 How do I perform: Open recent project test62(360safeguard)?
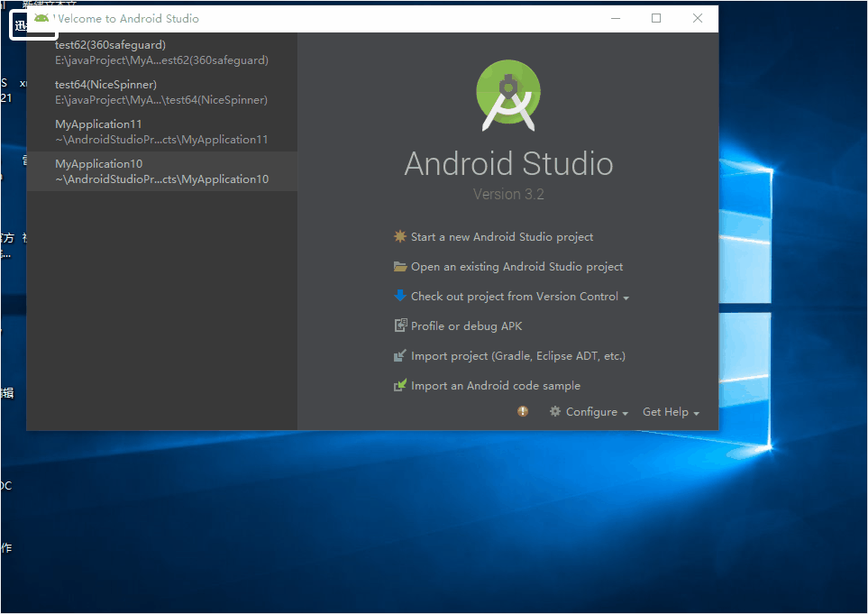pos(161,52)
